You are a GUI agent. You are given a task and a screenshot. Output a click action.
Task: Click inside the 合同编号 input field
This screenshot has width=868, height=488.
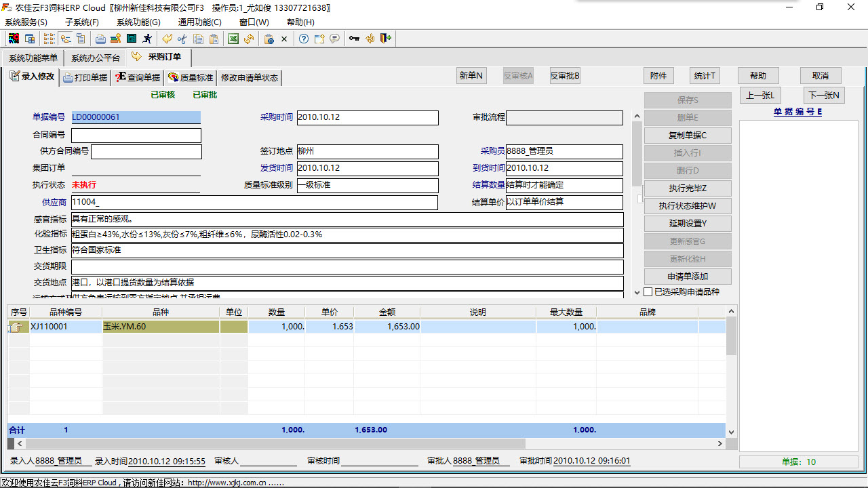tap(136, 134)
